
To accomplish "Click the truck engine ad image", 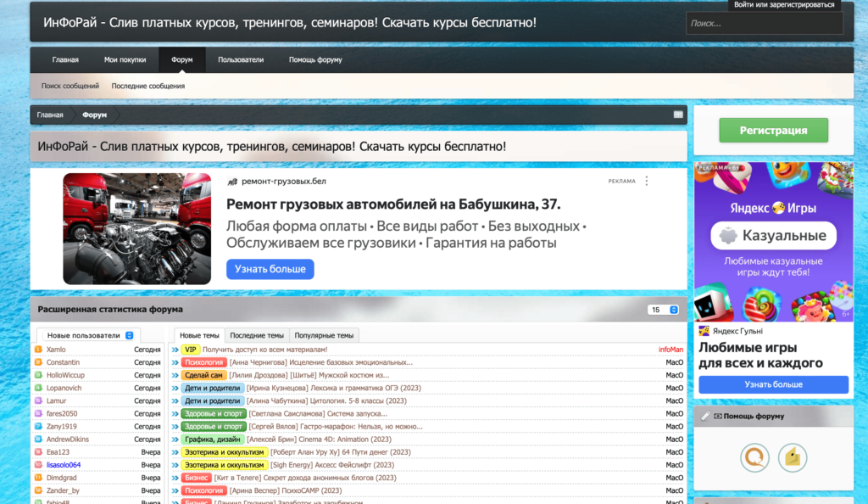I will coord(136,229).
